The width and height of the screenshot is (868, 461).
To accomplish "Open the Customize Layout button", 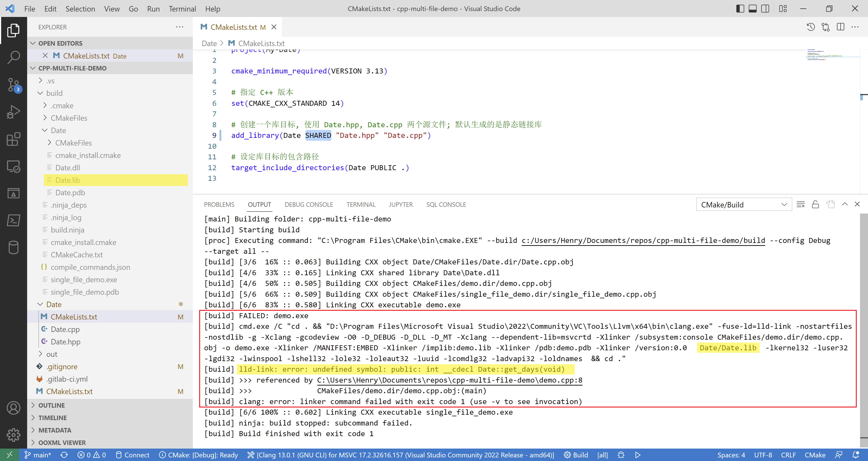I will 783,9.
